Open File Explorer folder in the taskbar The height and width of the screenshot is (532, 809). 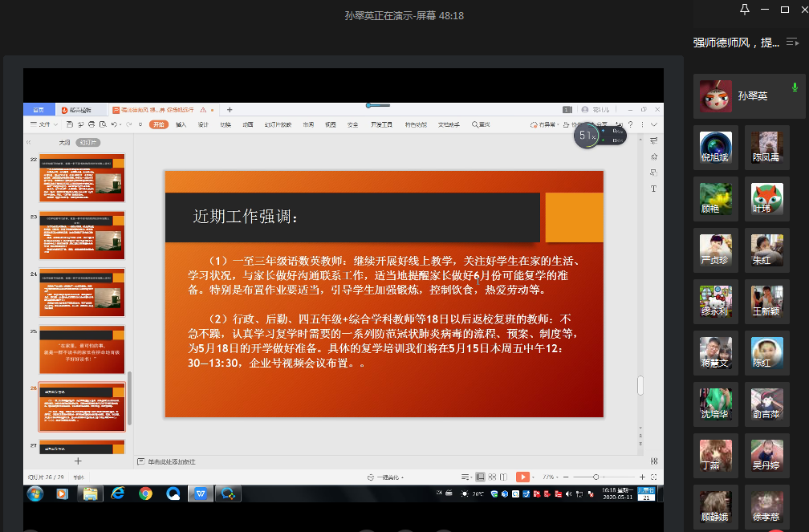(x=90, y=493)
